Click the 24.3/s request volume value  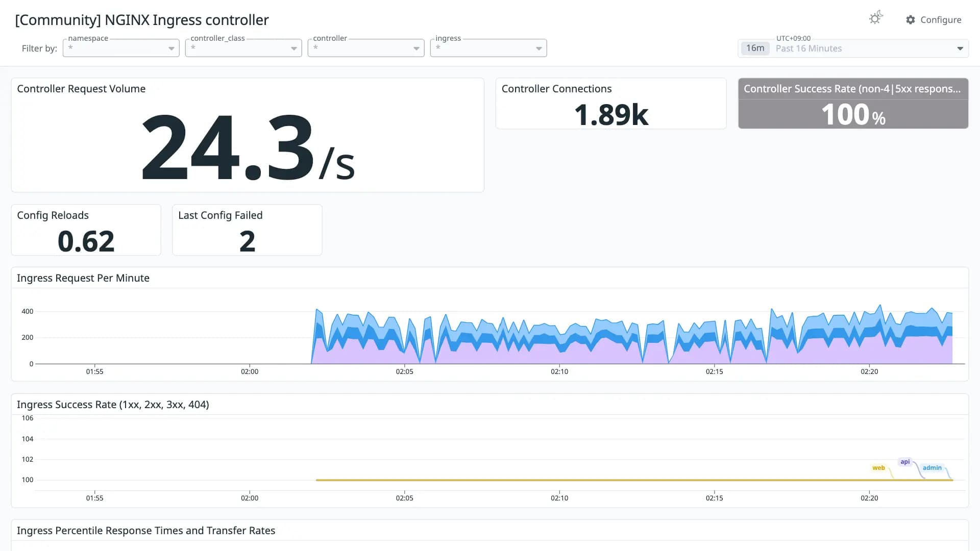click(x=248, y=147)
